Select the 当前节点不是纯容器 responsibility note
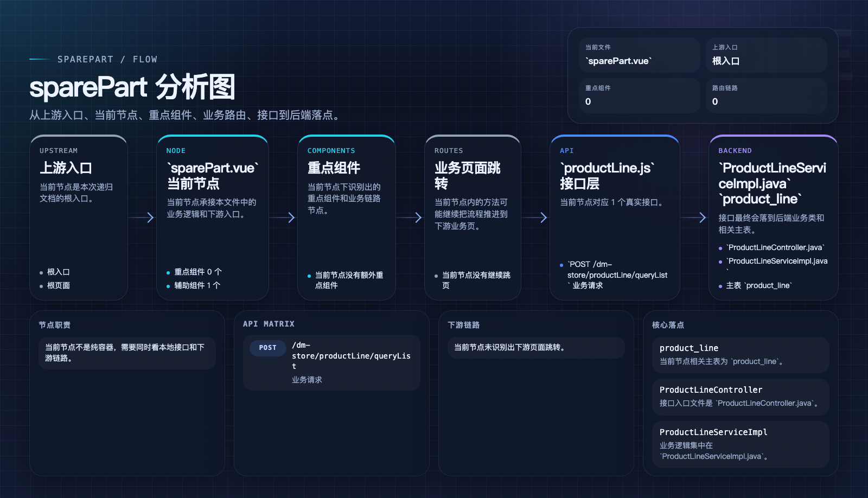 [127, 353]
